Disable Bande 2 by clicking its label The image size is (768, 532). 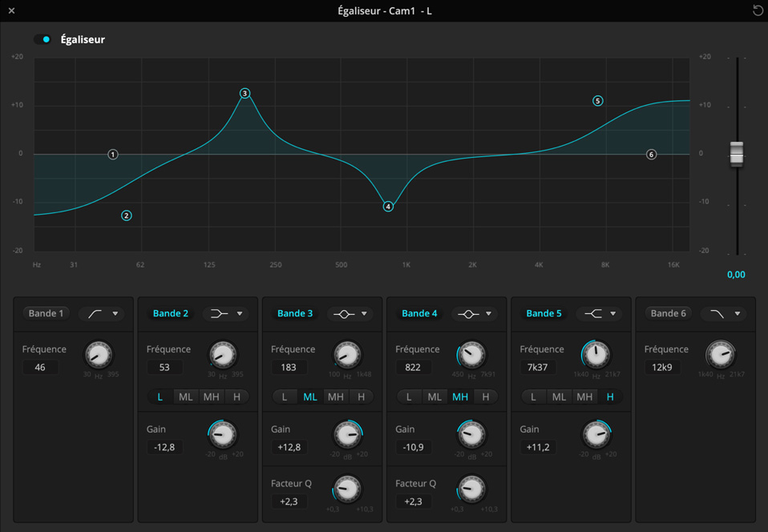pyautogui.click(x=171, y=313)
